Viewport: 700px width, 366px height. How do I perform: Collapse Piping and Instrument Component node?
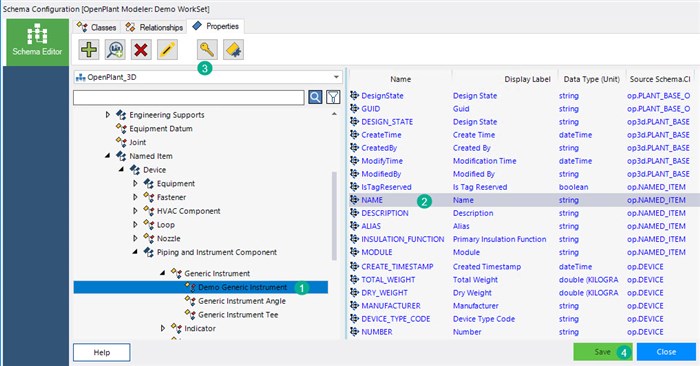pos(135,252)
